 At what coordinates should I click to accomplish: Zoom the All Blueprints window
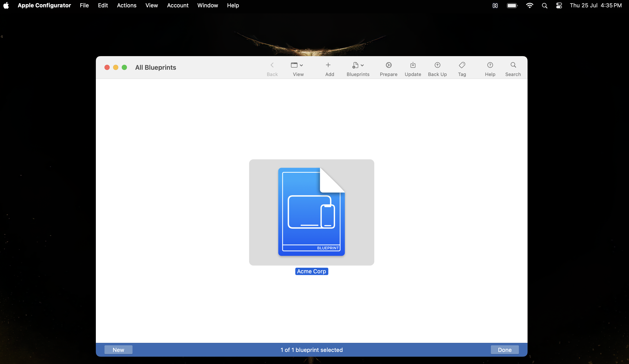tap(124, 67)
